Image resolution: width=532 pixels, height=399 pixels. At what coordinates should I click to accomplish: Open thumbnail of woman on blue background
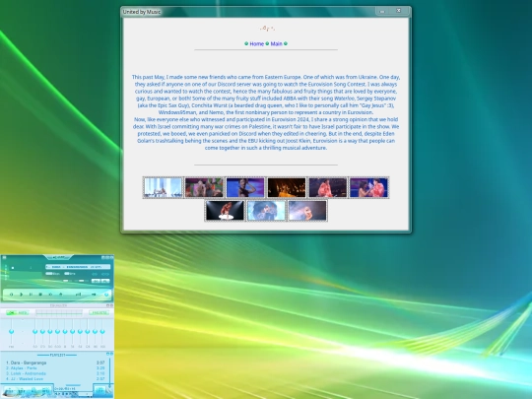pyautogui.click(x=245, y=187)
